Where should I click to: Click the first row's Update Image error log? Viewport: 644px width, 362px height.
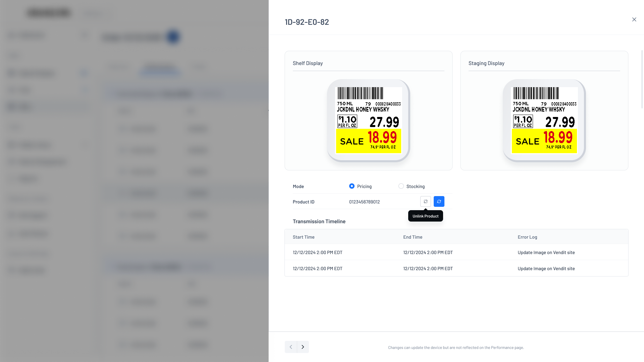546,252
